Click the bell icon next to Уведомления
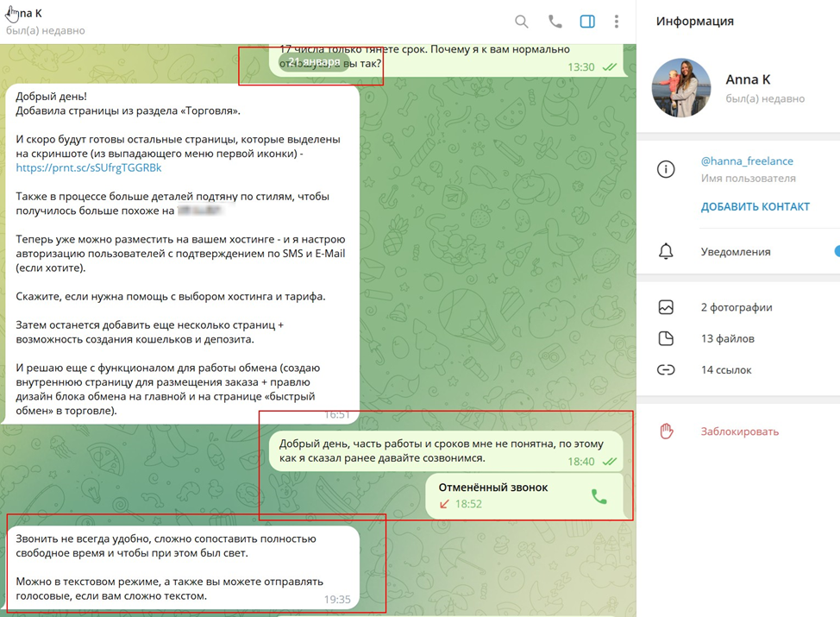The width and height of the screenshot is (840, 617). tap(666, 252)
